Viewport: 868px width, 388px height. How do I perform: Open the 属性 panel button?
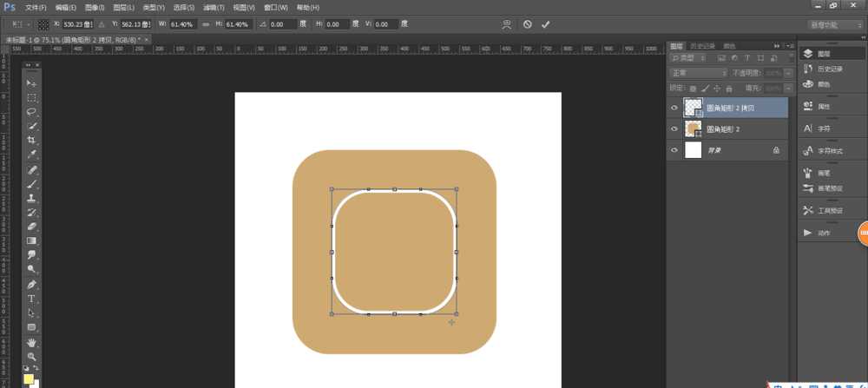click(x=823, y=107)
